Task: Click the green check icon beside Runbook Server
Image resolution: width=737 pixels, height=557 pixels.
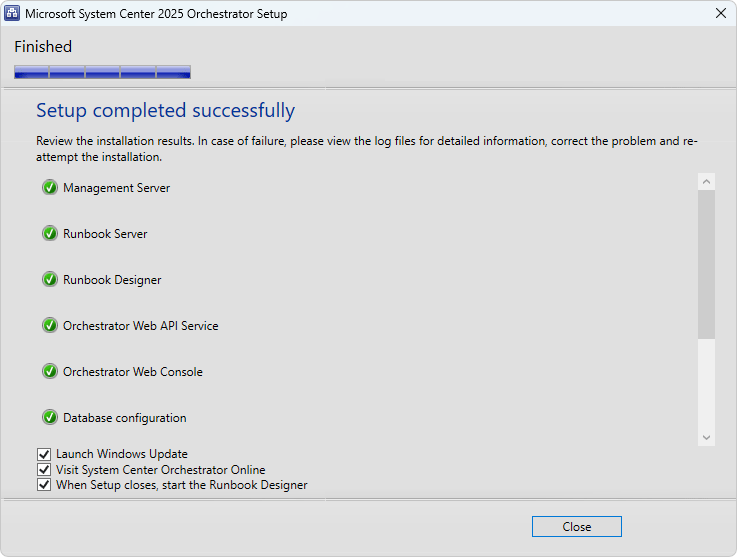Action: [x=50, y=234]
